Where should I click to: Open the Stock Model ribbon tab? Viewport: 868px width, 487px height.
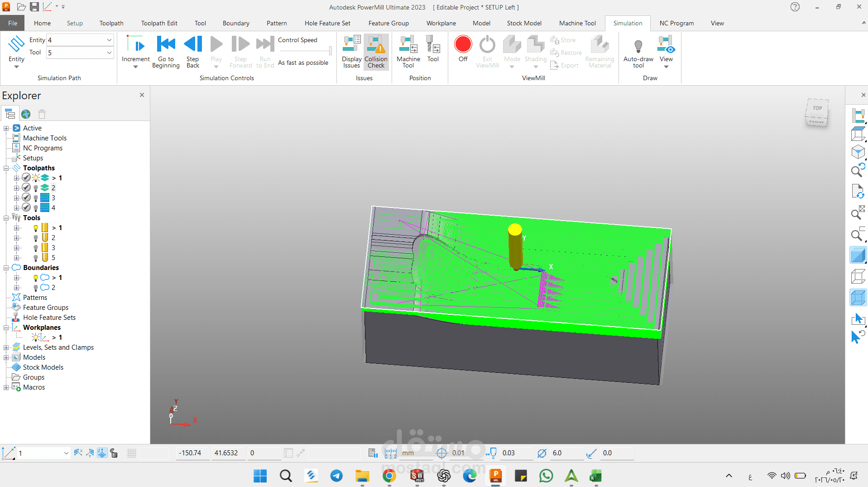click(x=524, y=23)
